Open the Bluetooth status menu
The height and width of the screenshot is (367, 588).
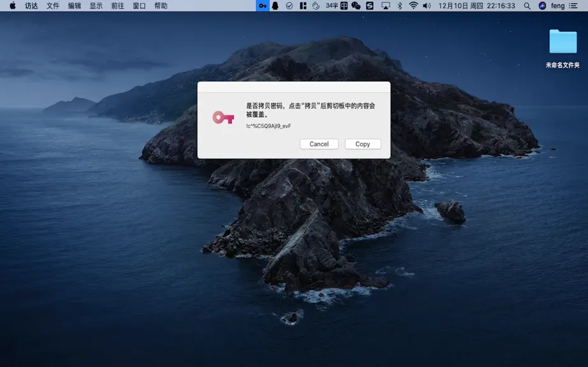400,6
